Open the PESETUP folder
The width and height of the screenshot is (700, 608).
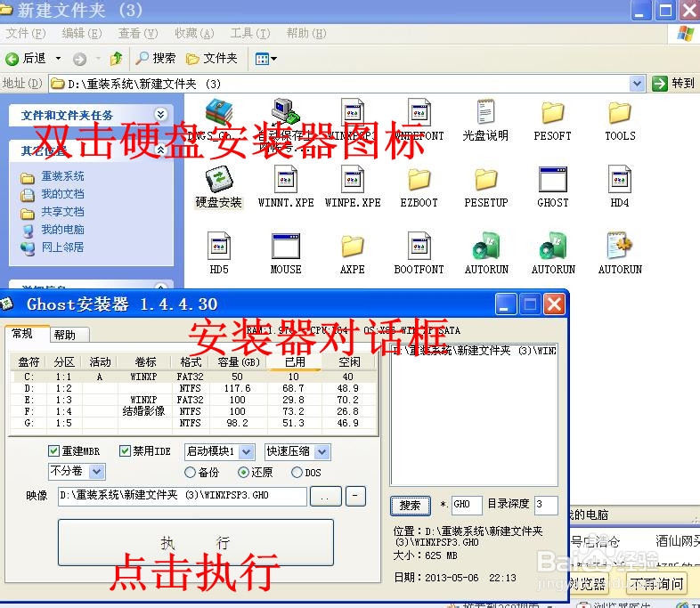485,182
